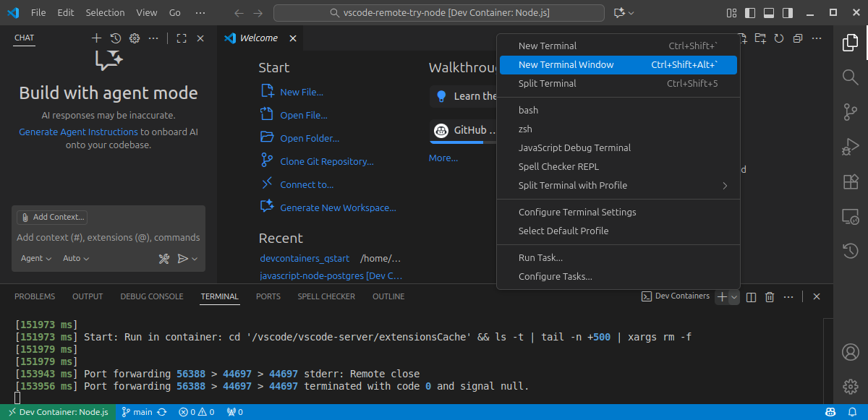Open the Explorer view in activity bar
The width and height of the screenshot is (868, 420).
click(x=851, y=43)
